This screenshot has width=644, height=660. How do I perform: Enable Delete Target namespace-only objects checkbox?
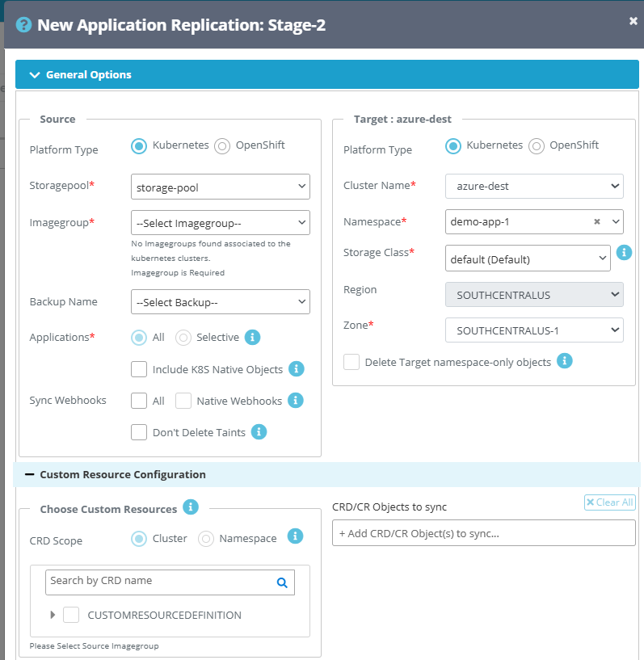351,362
